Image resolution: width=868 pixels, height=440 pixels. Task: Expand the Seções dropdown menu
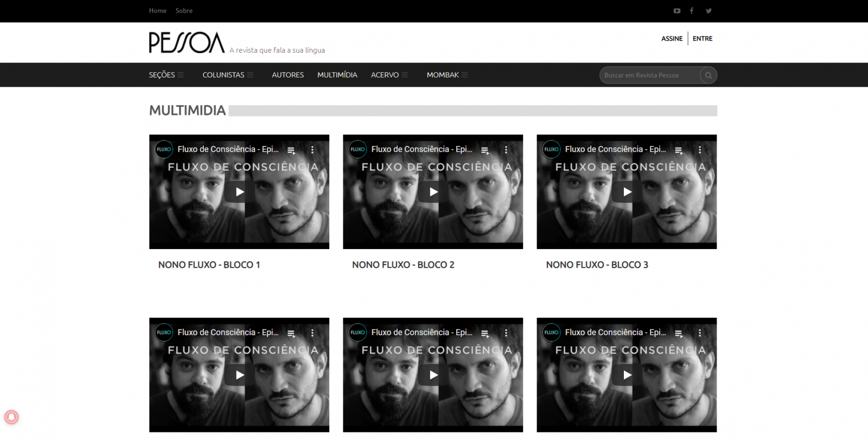tap(166, 75)
